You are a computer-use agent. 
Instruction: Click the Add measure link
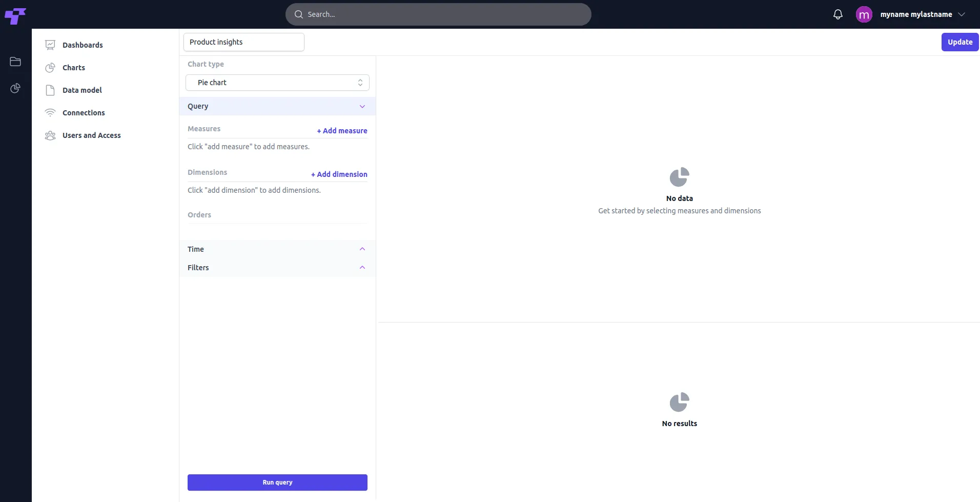pos(342,131)
